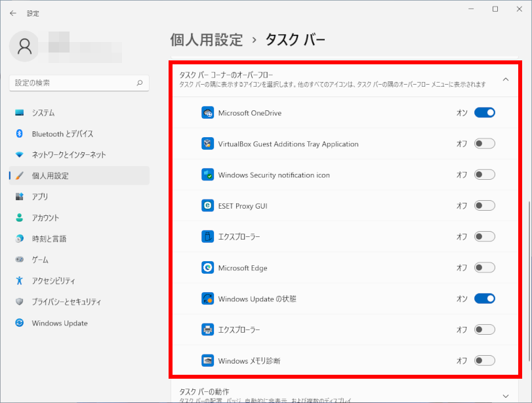The width and height of the screenshot is (532, 403).
Task: Click the privacy shield icon in sidebar
Action: pos(19,301)
